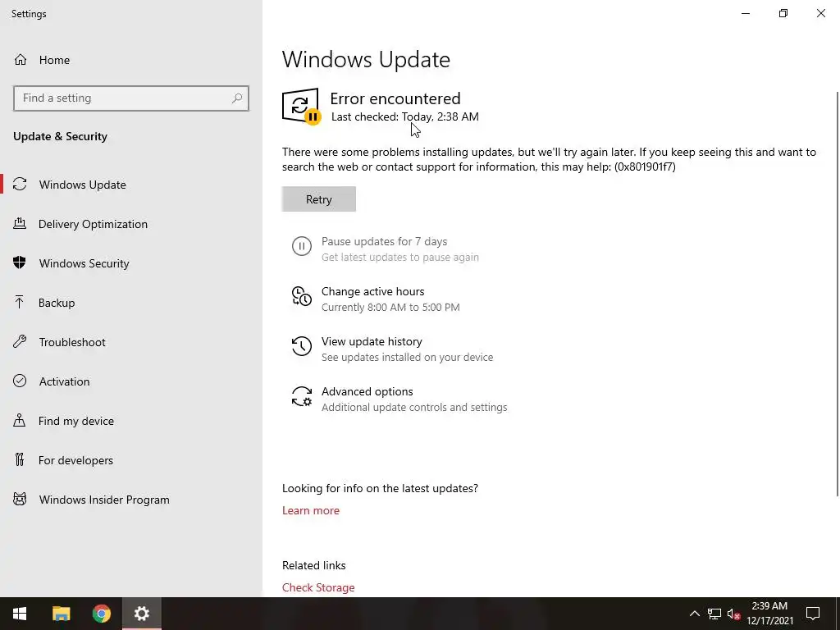Click the Retry button
This screenshot has width=840, height=630.
pyautogui.click(x=319, y=199)
